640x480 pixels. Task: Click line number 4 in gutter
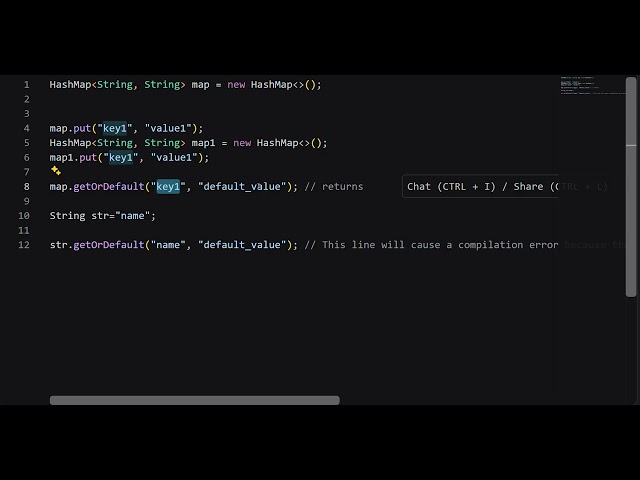tap(27, 128)
